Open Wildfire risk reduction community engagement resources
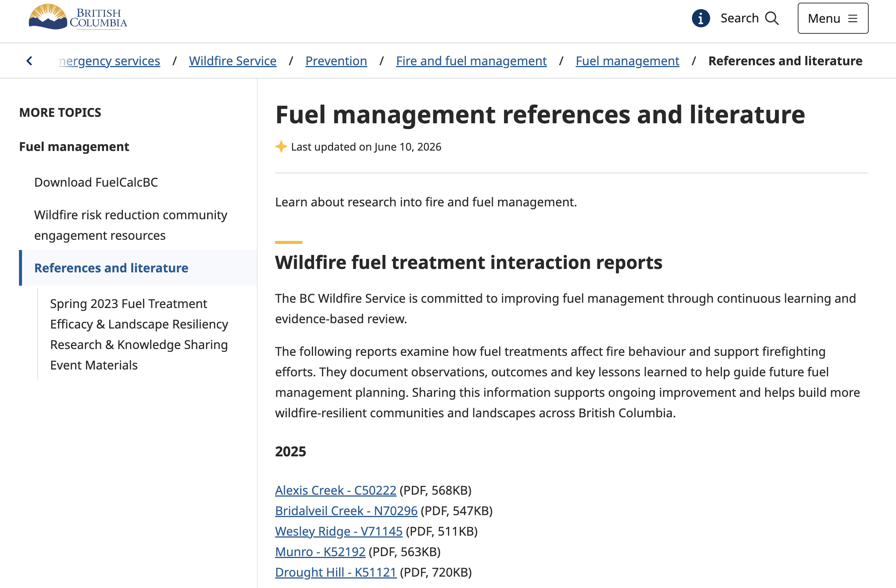The image size is (896, 588). point(130,225)
